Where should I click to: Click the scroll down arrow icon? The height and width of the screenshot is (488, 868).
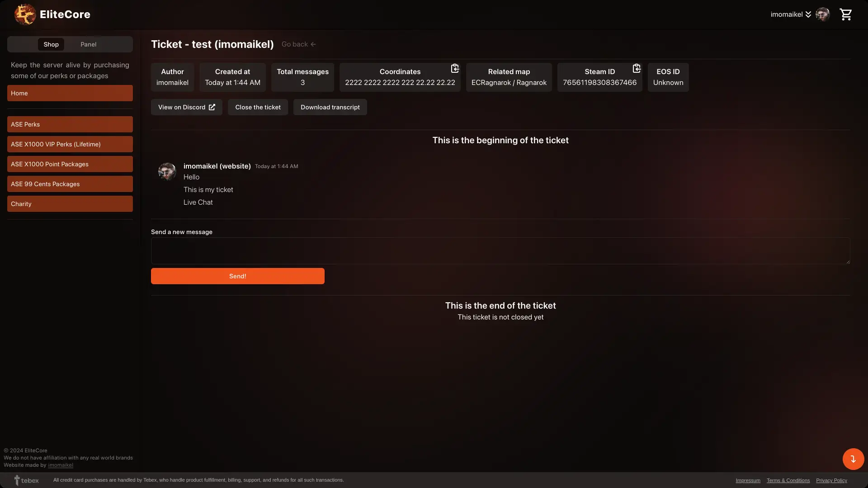[x=853, y=459]
